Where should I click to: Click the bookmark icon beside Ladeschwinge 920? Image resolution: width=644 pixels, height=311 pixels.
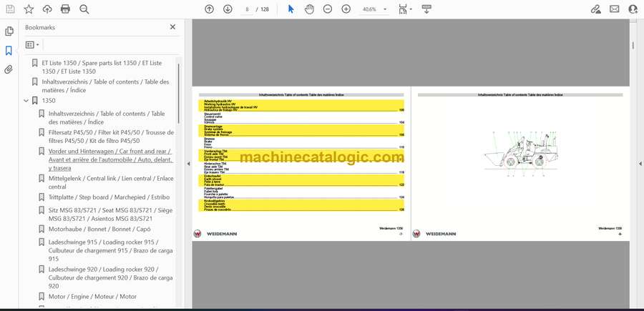[x=42, y=269]
